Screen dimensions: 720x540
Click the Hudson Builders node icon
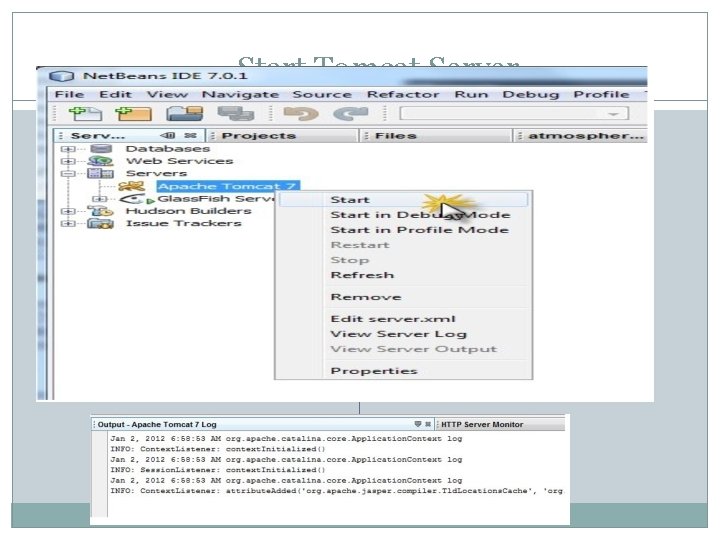[x=101, y=211]
